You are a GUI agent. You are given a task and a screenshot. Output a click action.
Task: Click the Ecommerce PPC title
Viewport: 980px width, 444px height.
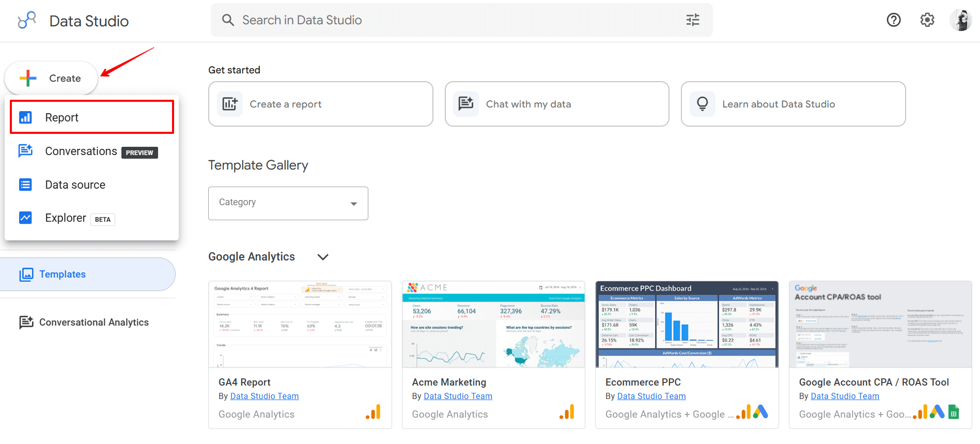[643, 382]
